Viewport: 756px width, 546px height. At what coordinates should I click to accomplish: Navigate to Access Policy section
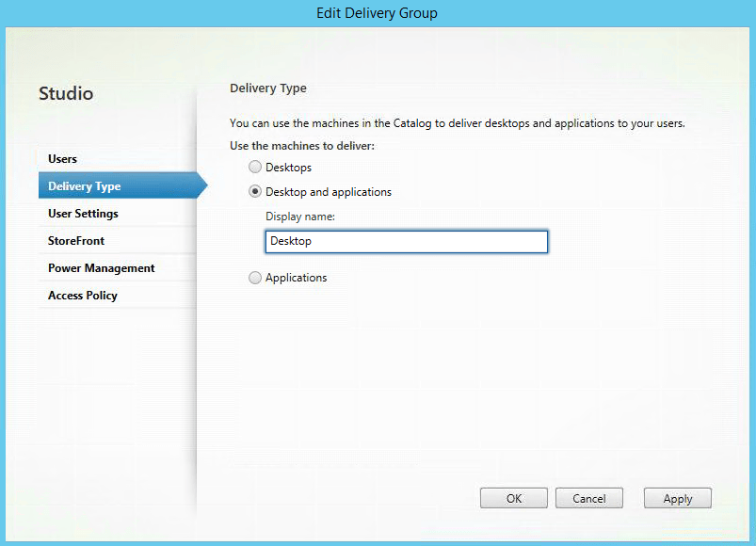(x=117, y=296)
